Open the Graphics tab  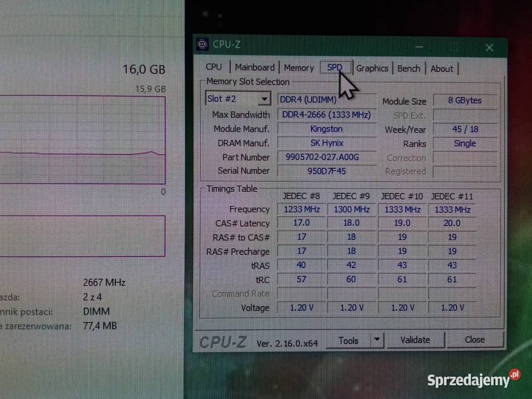[x=372, y=68]
